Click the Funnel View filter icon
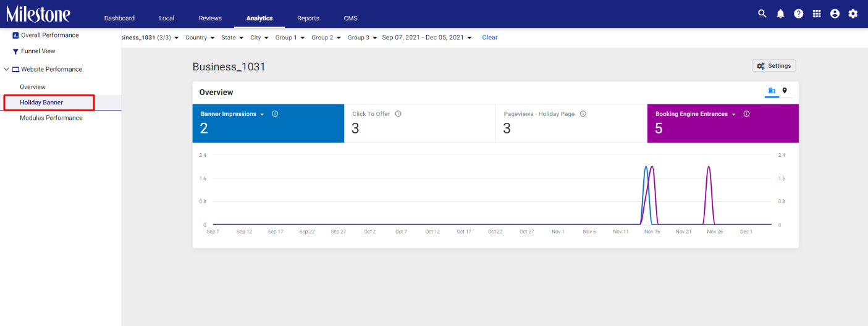 (15, 51)
